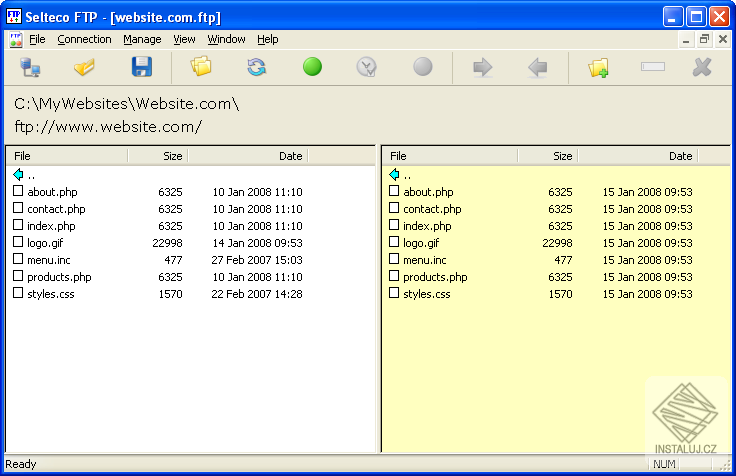Screen dimensions: 736x476
Task: Check remote styles.css checkbox
Action: coord(394,292)
